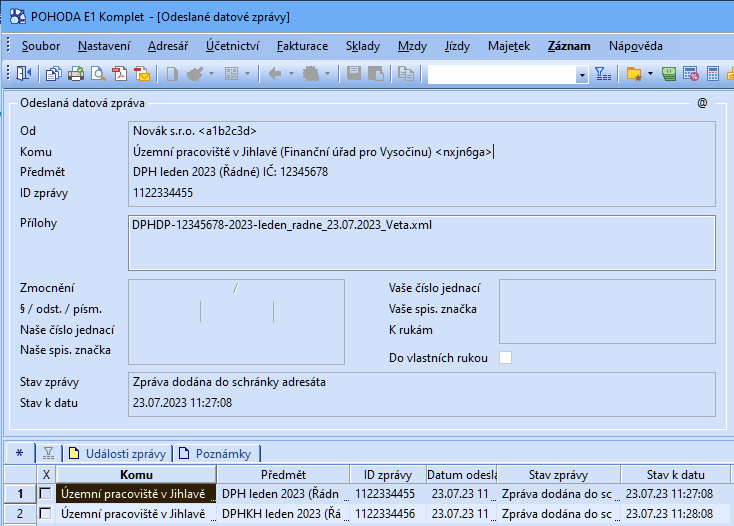This screenshot has width=734, height=526.
Task: Open the Adresář menu
Action: coord(168,46)
